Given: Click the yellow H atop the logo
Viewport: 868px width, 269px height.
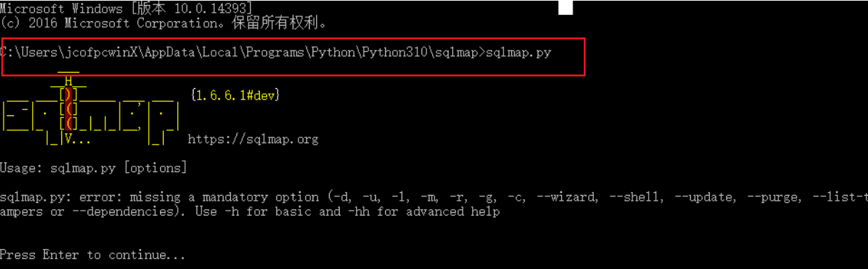Looking at the screenshot, I should (x=69, y=81).
